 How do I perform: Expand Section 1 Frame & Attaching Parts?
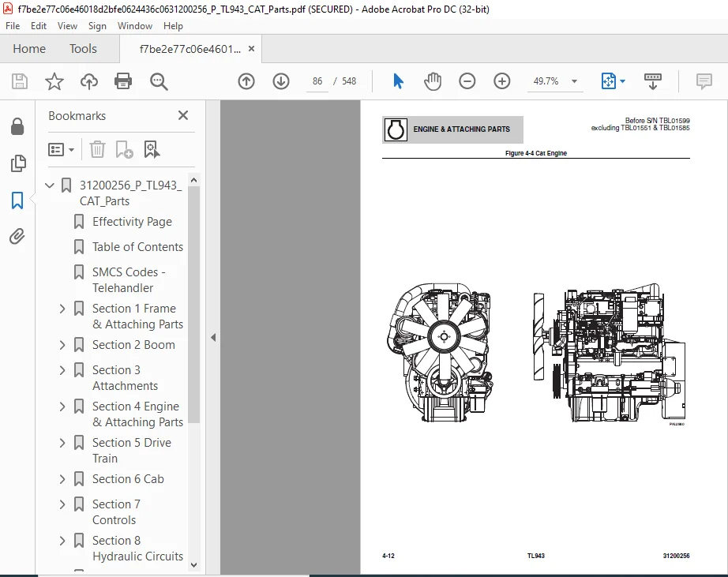(62, 308)
